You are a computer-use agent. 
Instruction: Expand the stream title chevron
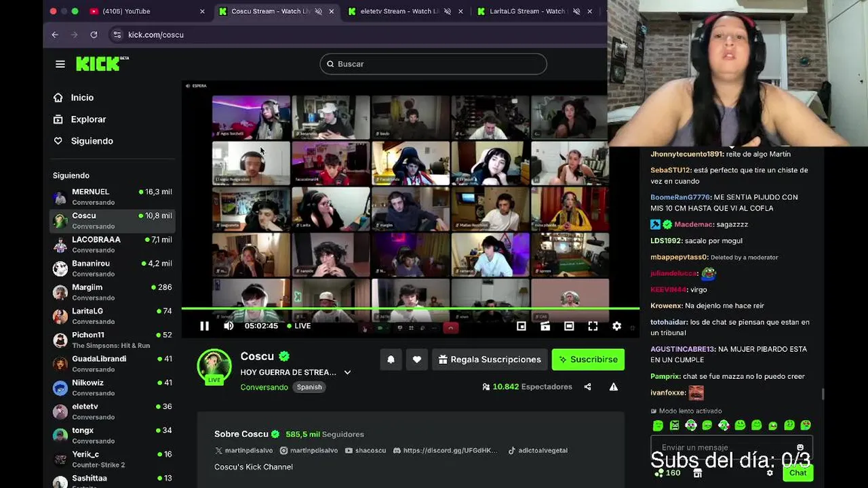[x=347, y=372]
